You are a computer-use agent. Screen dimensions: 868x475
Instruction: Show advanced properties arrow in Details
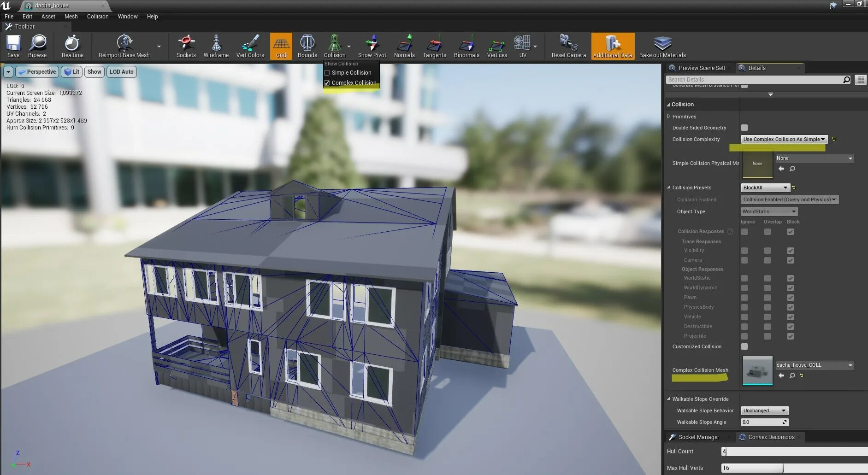[x=770, y=94]
